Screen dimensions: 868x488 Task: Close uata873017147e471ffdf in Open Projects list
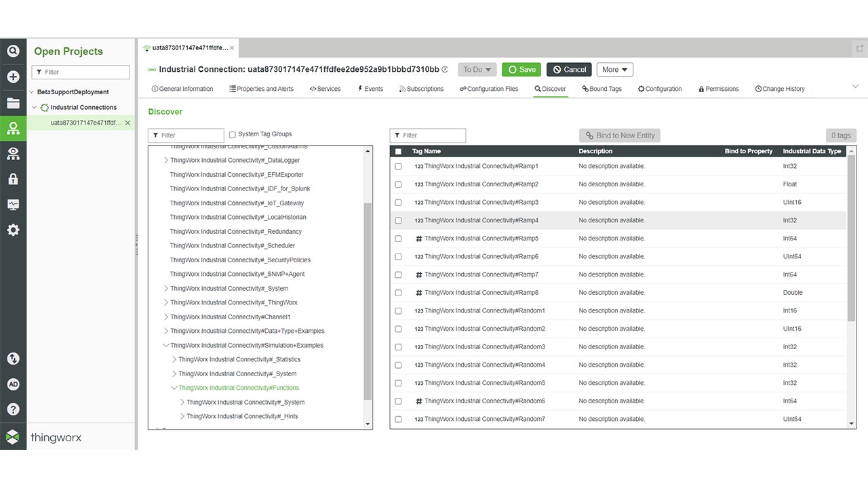click(127, 123)
